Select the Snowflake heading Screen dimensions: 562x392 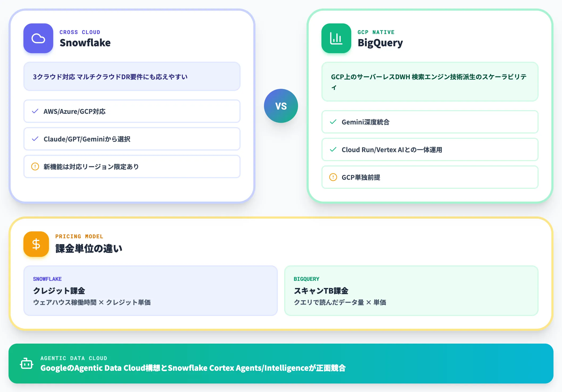85,43
